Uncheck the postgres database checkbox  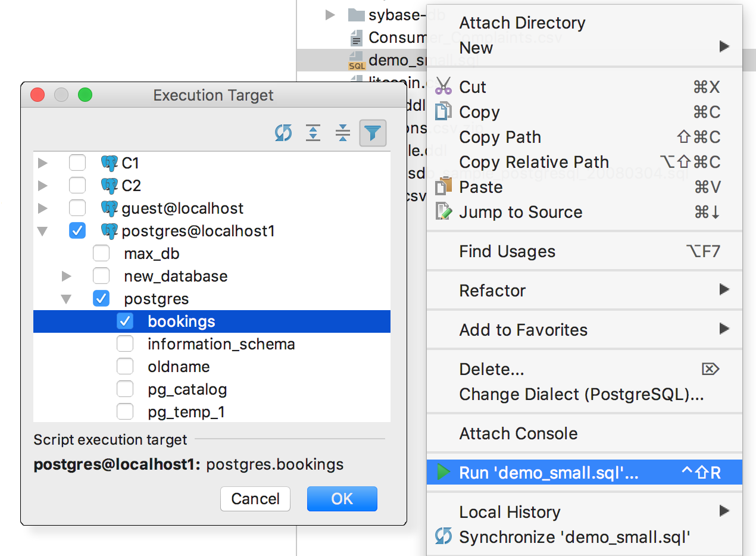click(x=101, y=298)
